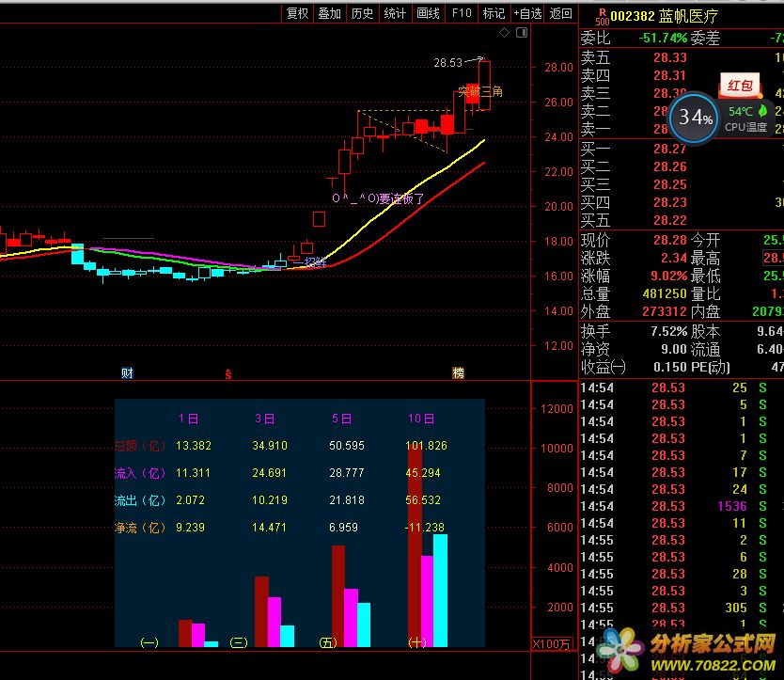Viewport: 784px width, 680px height.
Task: Click the 买四 price 28.23
Action: click(x=670, y=202)
